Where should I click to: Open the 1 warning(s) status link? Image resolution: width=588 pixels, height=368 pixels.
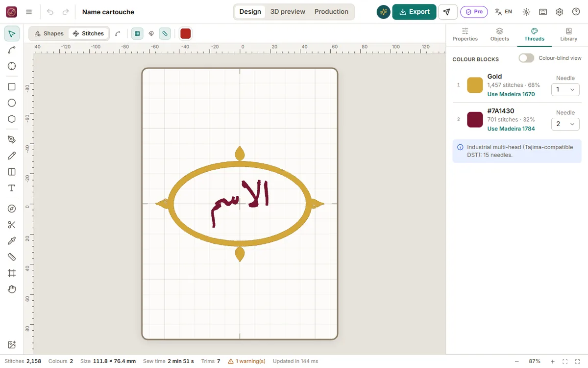(x=247, y=361)
